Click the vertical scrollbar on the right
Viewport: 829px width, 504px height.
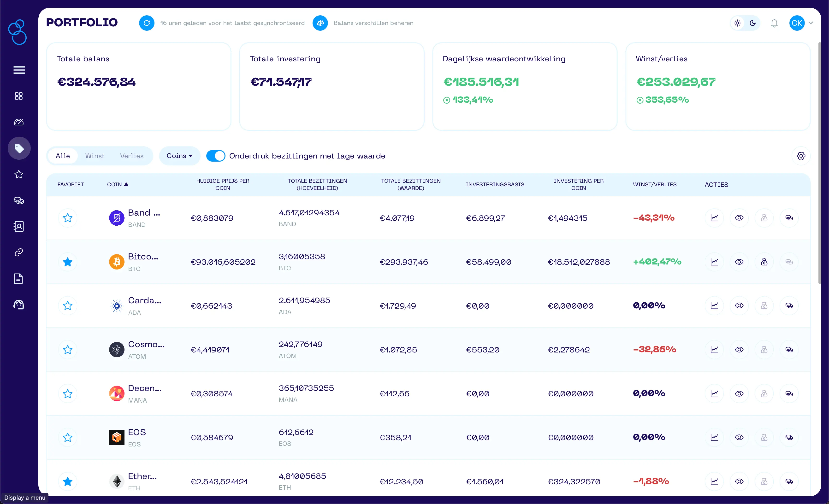click(819, 163)
